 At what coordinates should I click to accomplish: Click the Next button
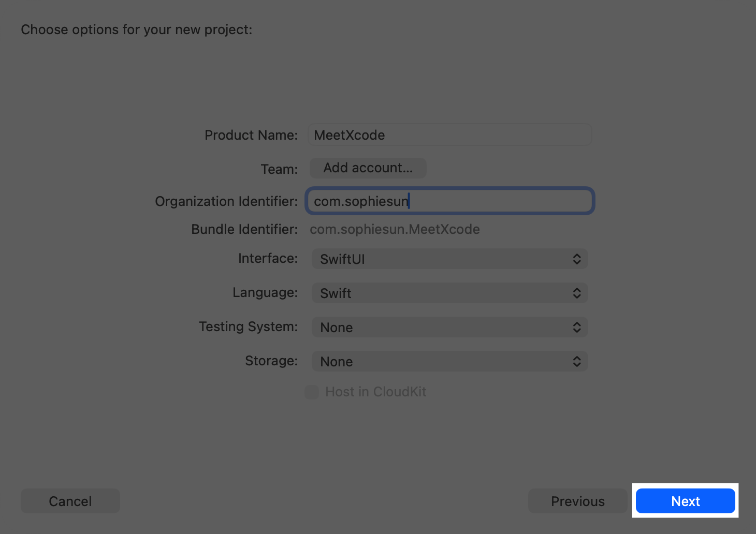tap(685, 501)
